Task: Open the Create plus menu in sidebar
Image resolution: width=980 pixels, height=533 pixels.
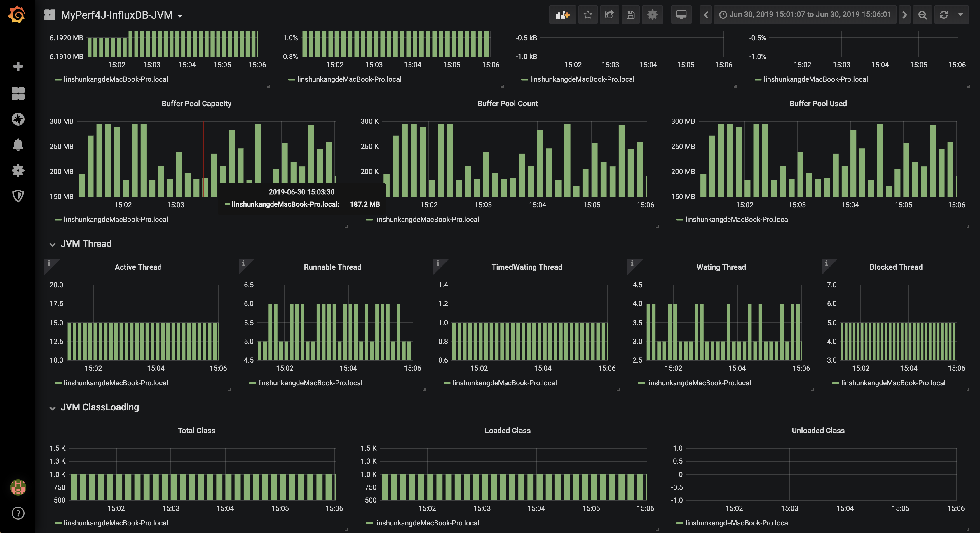Action: pos(18,67)
